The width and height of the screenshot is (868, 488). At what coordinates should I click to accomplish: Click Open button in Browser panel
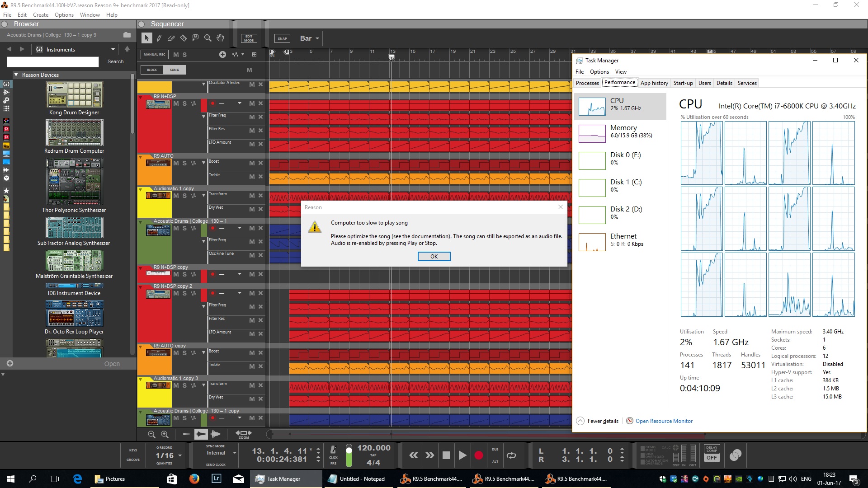[112, 363]
